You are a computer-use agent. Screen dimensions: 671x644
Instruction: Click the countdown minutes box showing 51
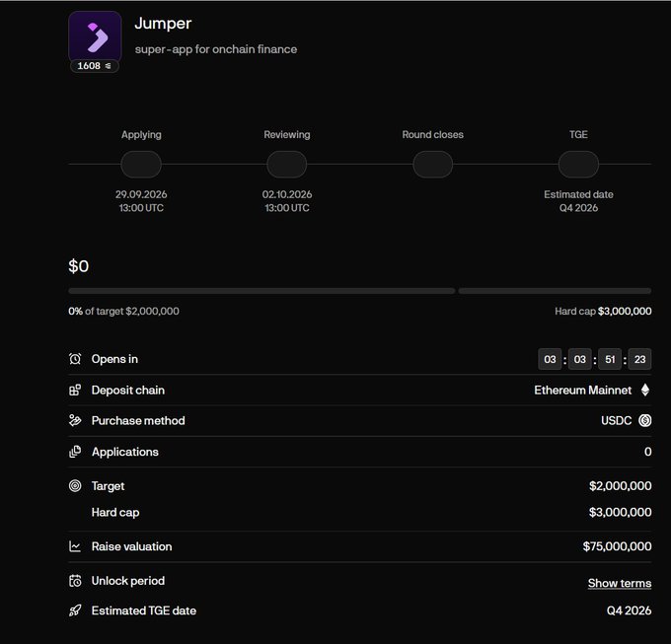[610, 359]
